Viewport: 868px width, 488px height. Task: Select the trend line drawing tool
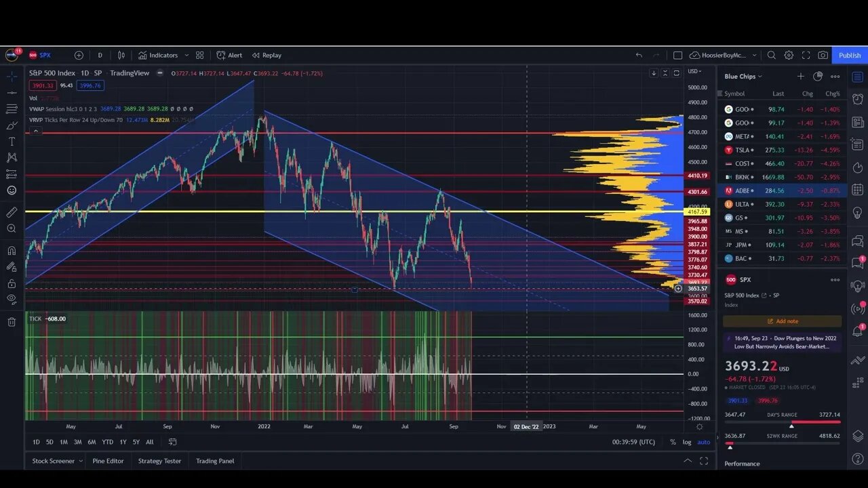point(12,92)
